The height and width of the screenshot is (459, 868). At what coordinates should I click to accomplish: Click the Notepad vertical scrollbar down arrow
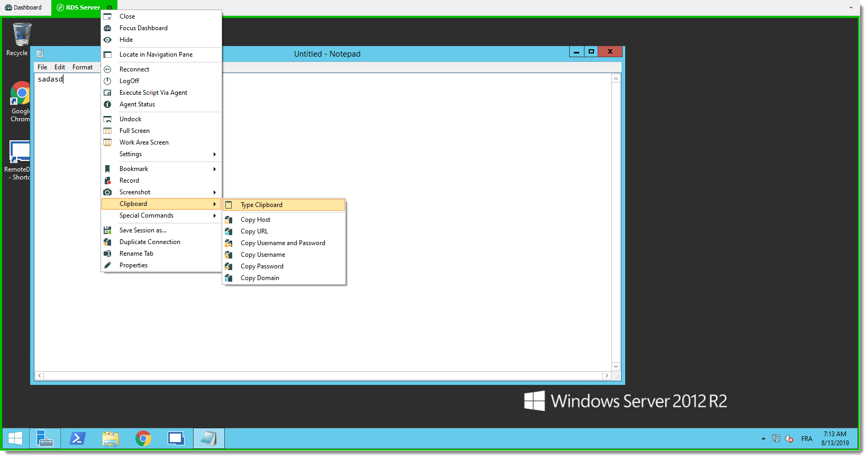(x=616, y=366)
